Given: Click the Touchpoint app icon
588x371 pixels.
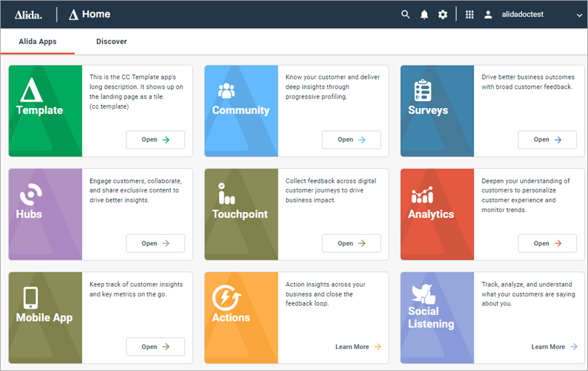Looking at the screenshot, I should click(x=226, y=194).
